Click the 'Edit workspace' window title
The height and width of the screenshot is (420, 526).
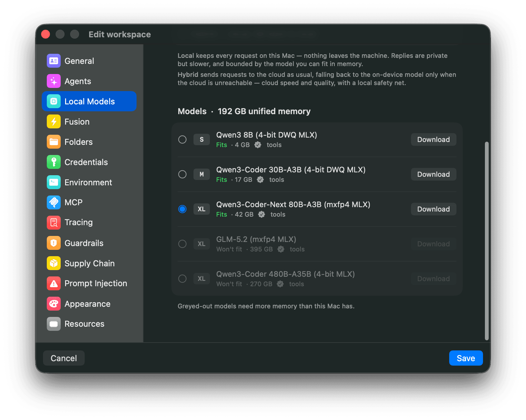(119, 34)
